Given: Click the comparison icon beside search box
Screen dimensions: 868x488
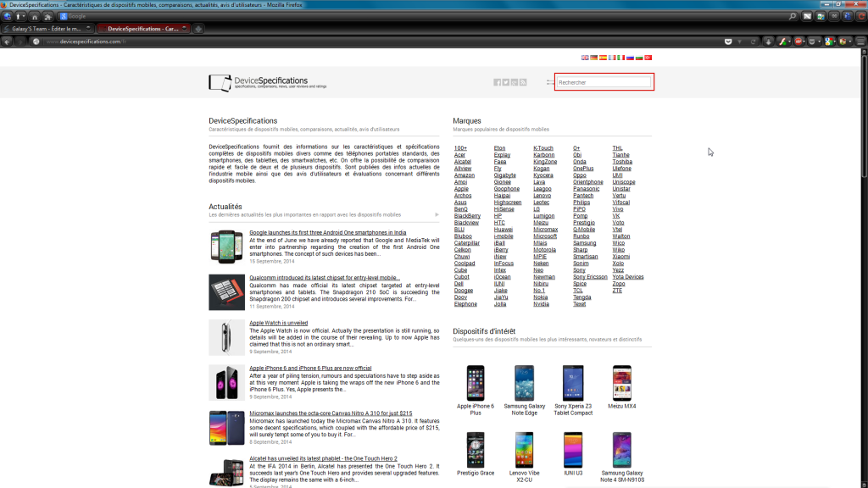Looking at the screenshot, I should (x=549, y=82).
